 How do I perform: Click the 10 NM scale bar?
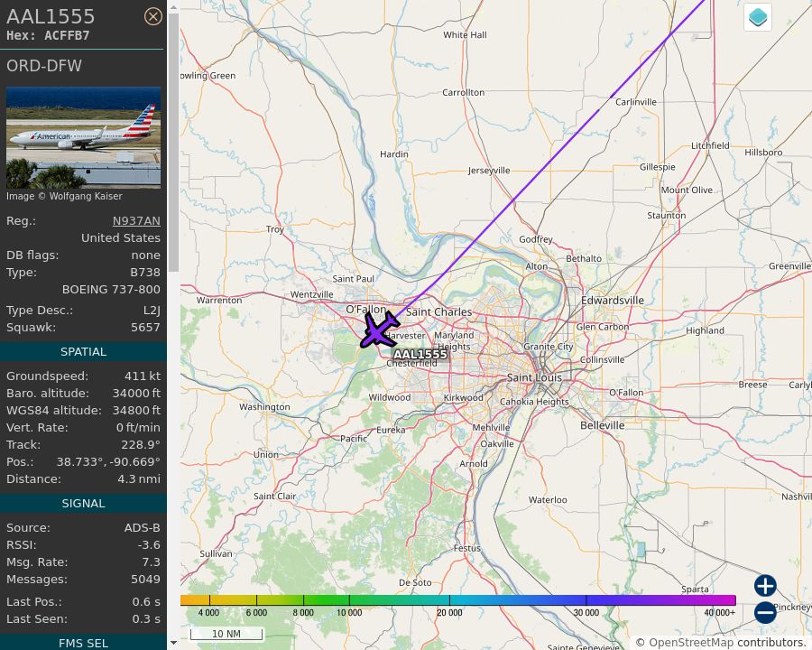click(x=226, y=634)
